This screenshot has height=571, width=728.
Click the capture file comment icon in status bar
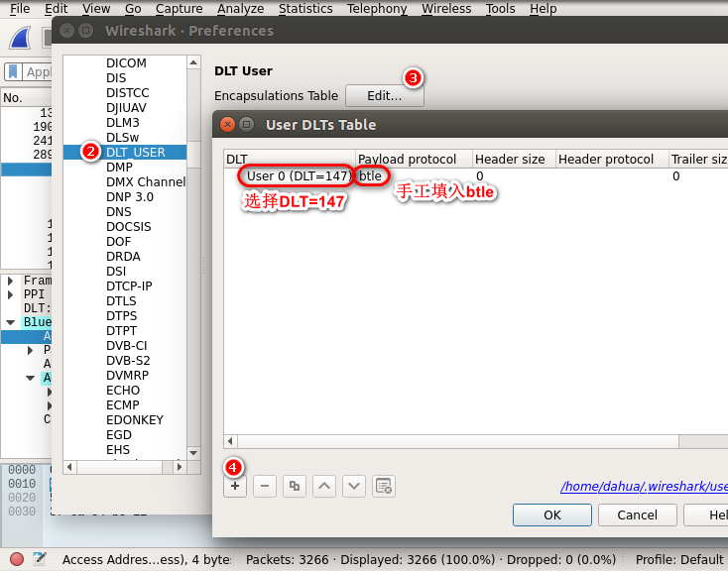coord(39,559)
